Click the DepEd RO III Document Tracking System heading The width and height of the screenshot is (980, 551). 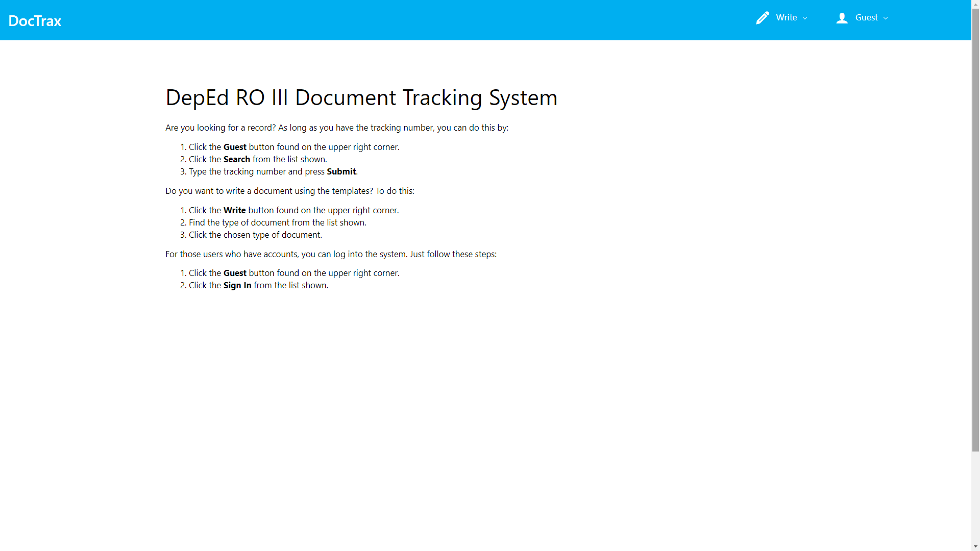361,97
